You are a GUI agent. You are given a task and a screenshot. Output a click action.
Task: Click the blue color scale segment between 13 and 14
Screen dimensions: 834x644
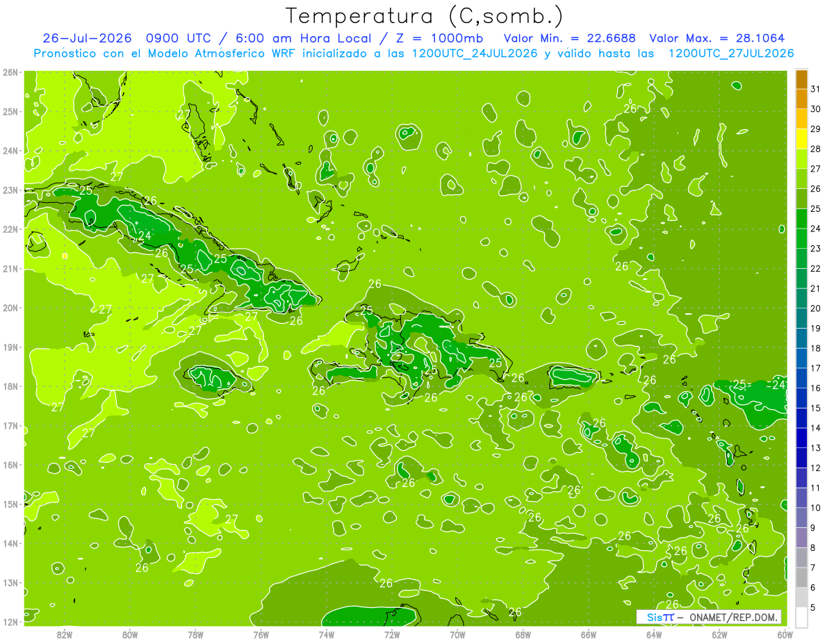click(801, 438)
